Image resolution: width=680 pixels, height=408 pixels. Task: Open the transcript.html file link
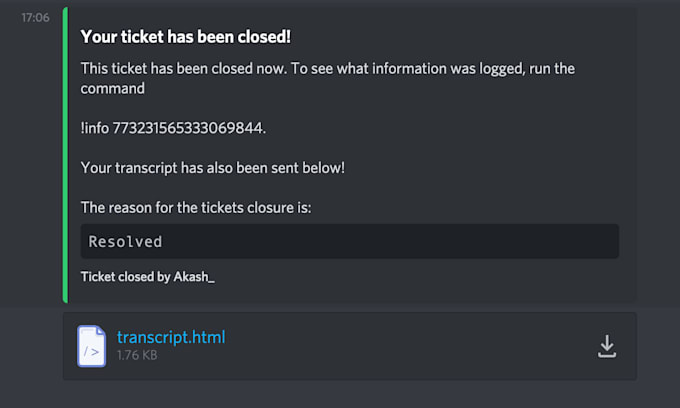(171, 337)
